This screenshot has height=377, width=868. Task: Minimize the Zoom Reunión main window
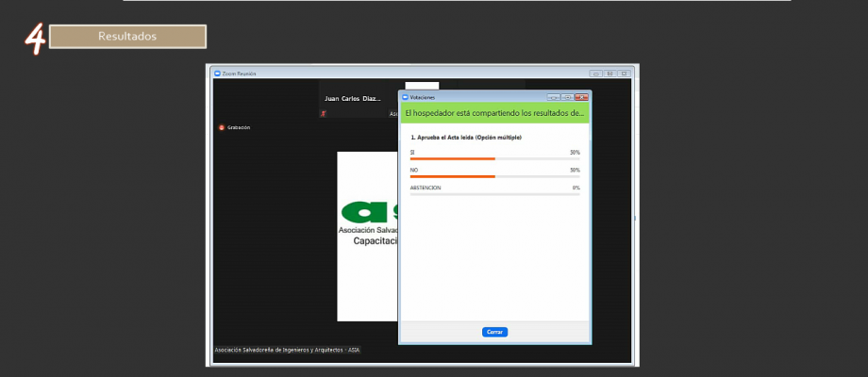[596, 74]
